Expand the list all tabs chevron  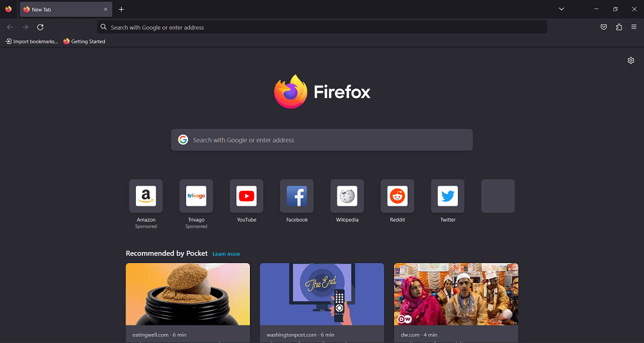562,9
